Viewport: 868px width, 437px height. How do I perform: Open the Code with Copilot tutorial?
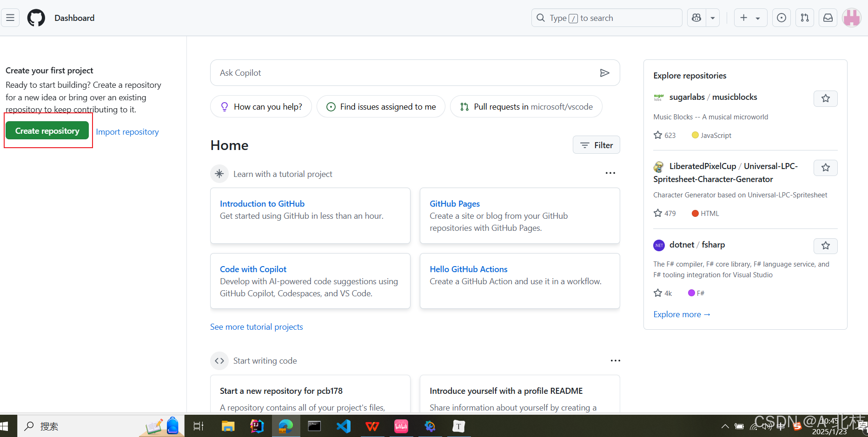tap(253, 269)
